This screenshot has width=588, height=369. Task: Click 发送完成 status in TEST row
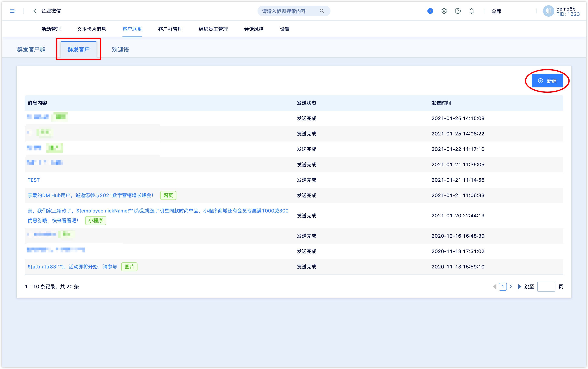[306, 180]
